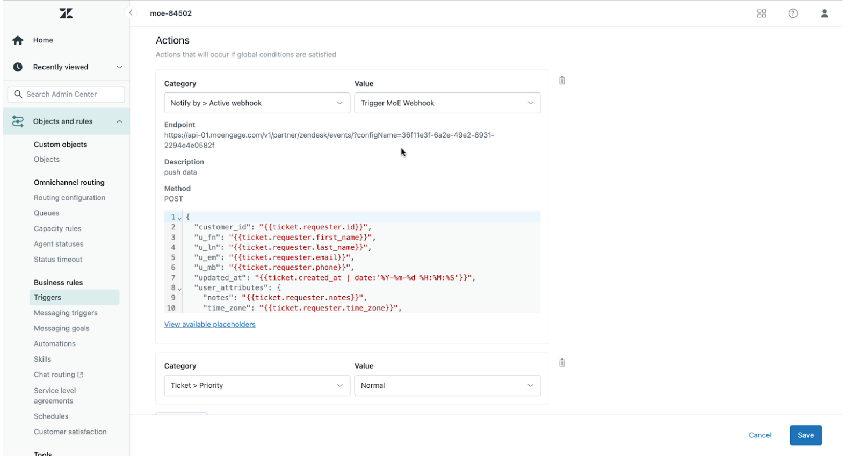Click the Custom objects heading

(60, 145)
